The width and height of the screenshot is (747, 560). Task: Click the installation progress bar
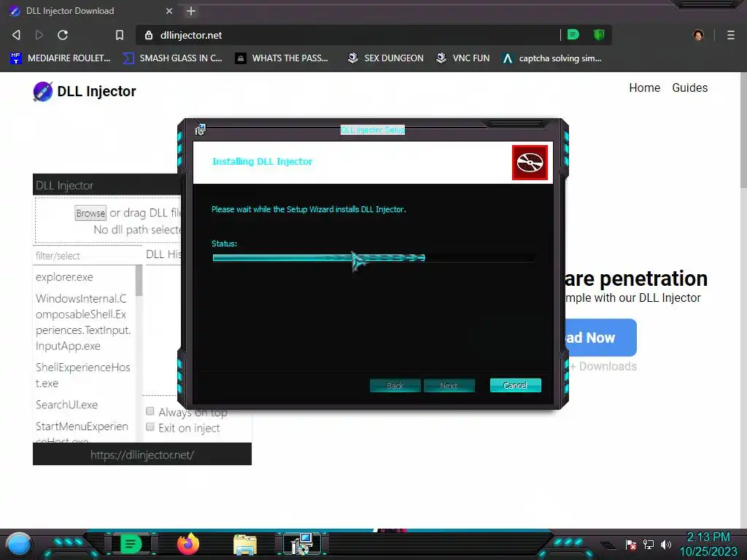click(x=373, y=258)
